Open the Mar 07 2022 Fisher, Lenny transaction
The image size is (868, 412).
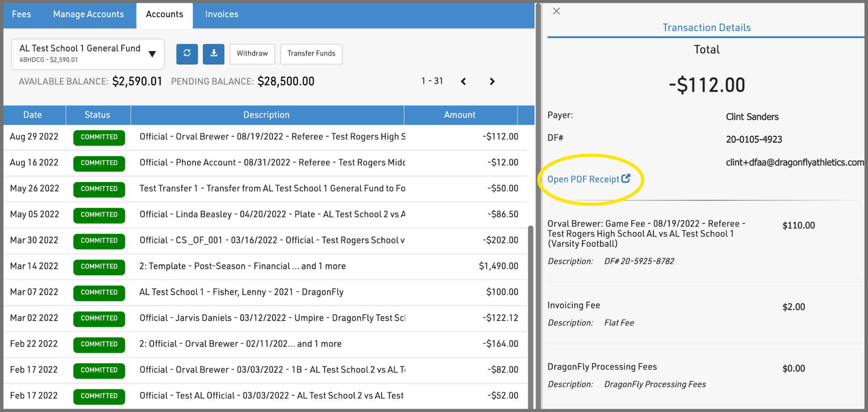[x=271, y=292]
